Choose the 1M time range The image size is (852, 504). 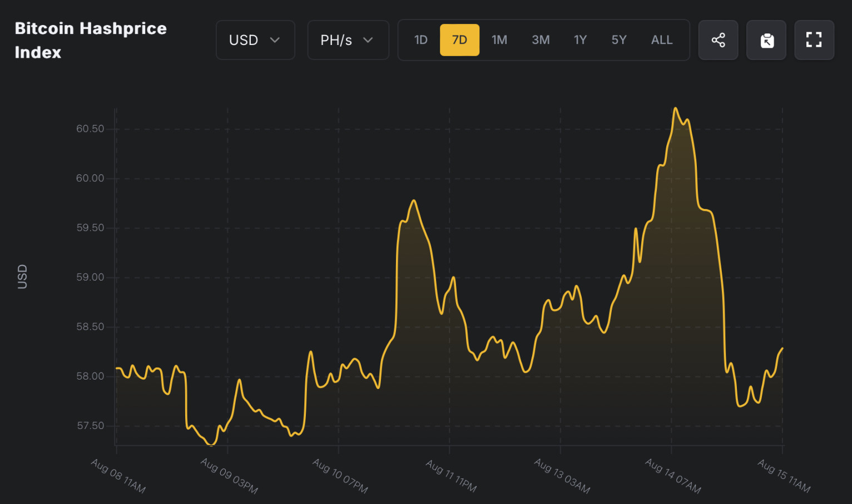[499, 40]
